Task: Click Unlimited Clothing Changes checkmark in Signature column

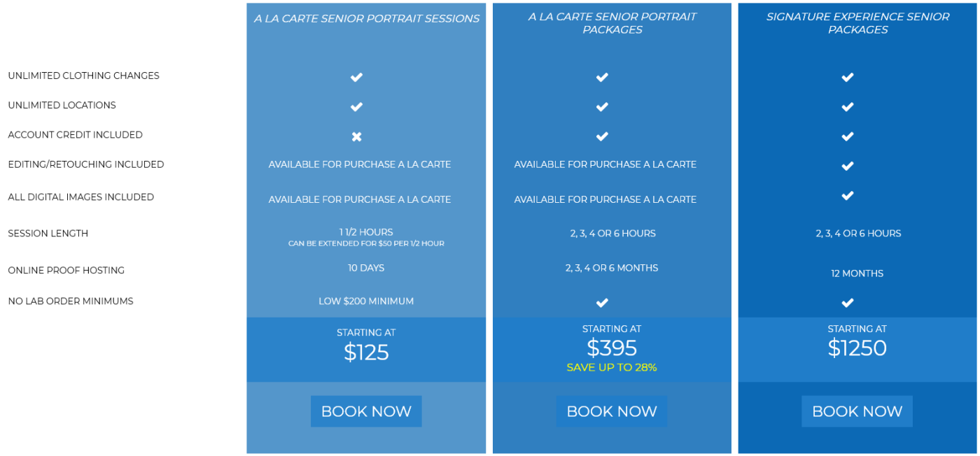Action: click(847, 77)
